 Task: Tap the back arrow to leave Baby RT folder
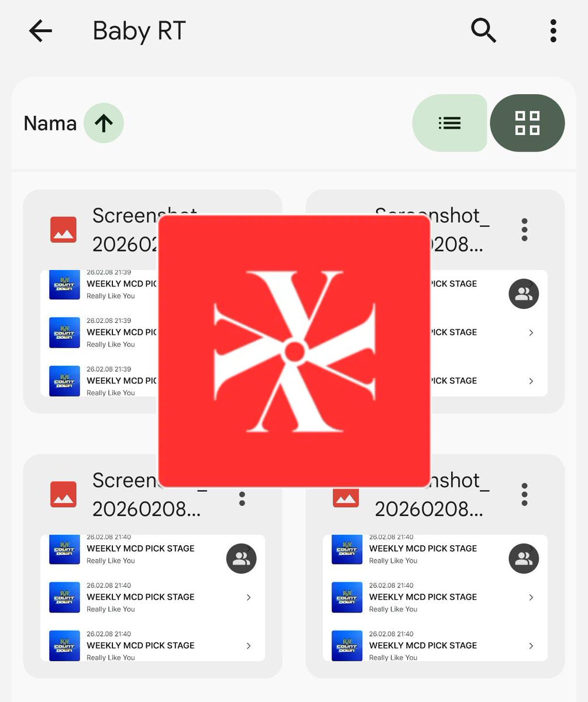pyautogui.click(x=40, y=31)
